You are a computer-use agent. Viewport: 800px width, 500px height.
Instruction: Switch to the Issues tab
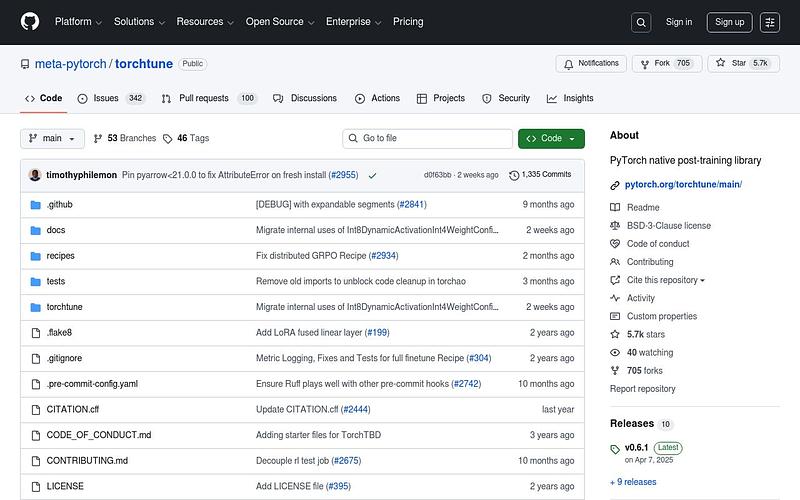tap(110, 98)
